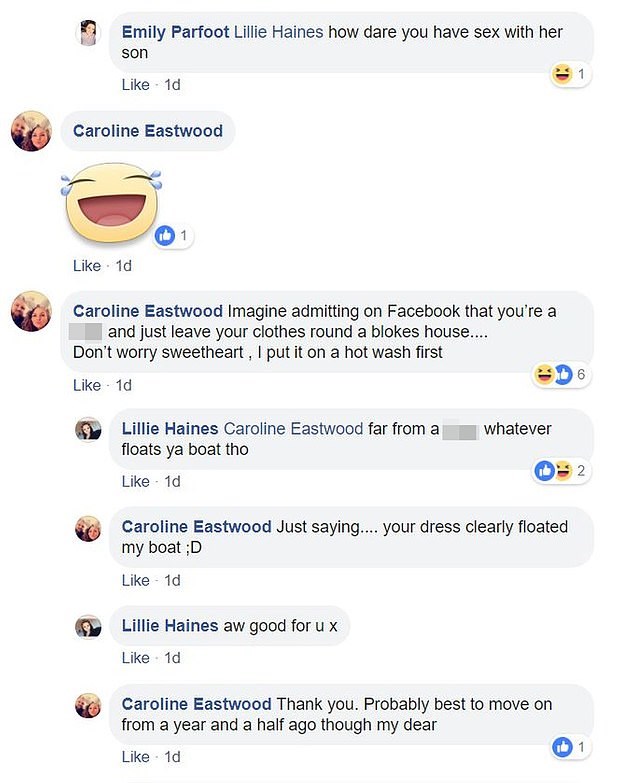Click the thumbs-up reaction under the laughing sticker
The height and width of the screenshot is (783, 634).
tap(165, 236)
